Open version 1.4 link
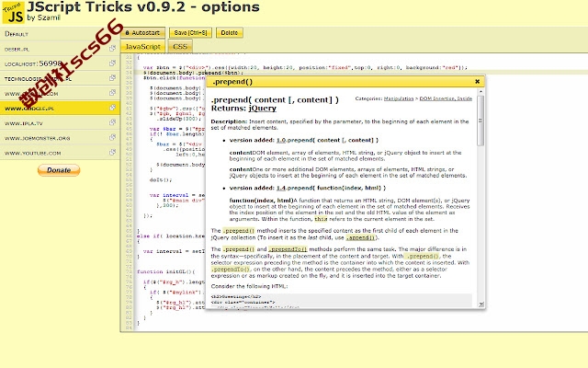 (281, 188)
